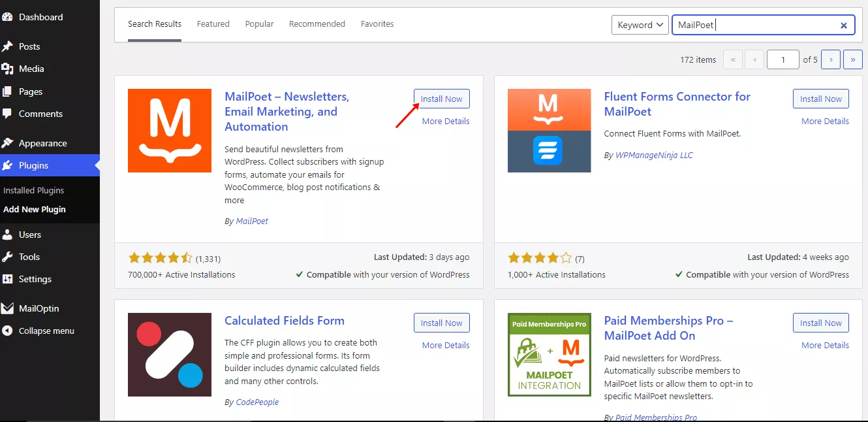
Task: Install the Calculated Fields Form plugin
Action: click(x=442, y=323)
